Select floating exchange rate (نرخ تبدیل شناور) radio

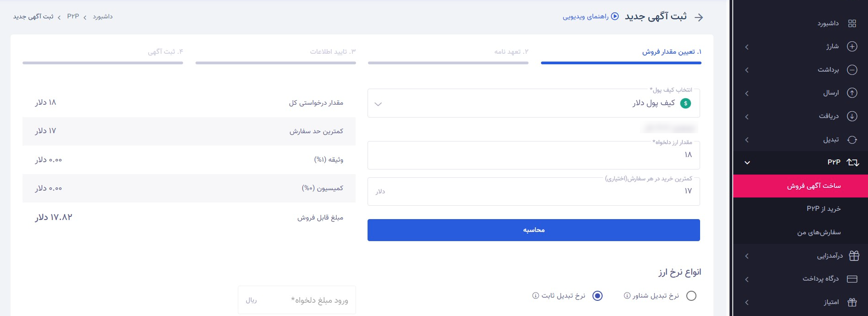coord(691,296)
